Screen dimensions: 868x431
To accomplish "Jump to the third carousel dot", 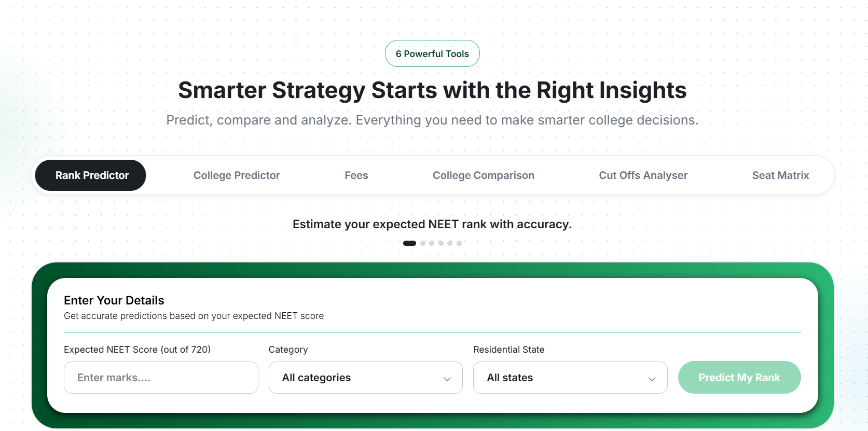I will (432, 243).
